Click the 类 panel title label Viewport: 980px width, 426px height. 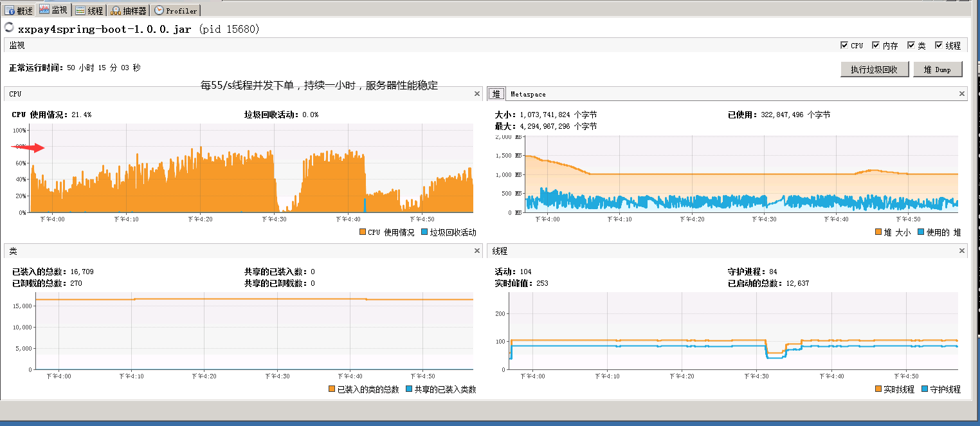[13, 251]
